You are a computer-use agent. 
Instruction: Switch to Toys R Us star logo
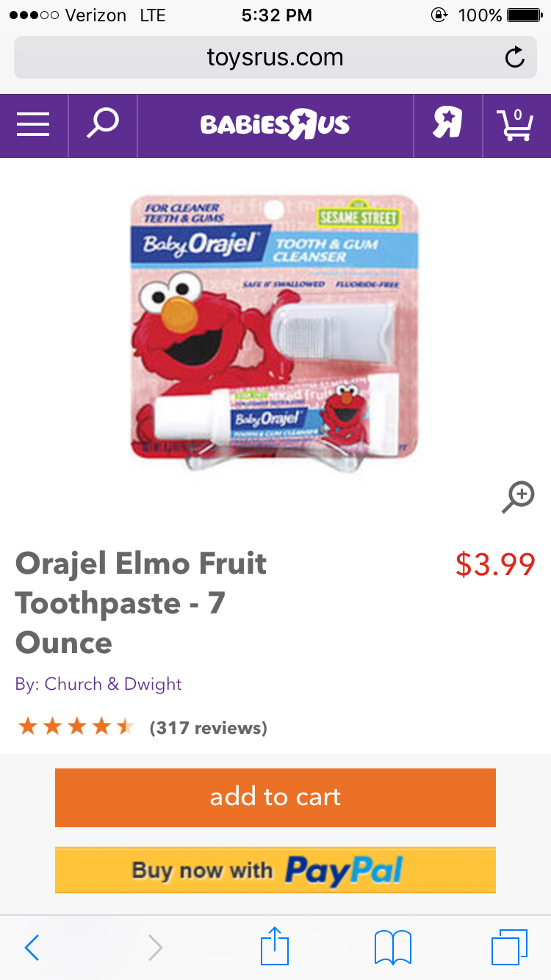click(x=447, y=123)
